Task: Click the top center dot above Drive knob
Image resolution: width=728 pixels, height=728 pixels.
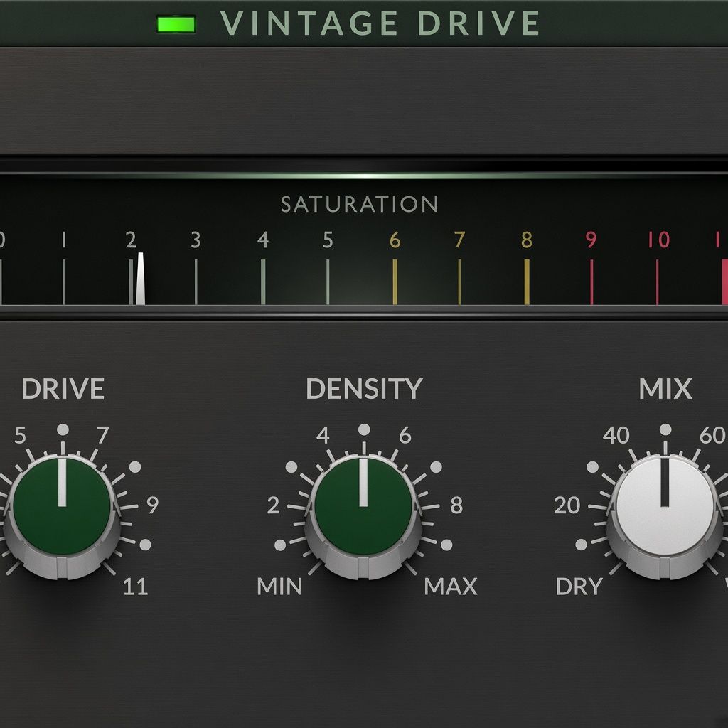Action: (x=63, y=429)
